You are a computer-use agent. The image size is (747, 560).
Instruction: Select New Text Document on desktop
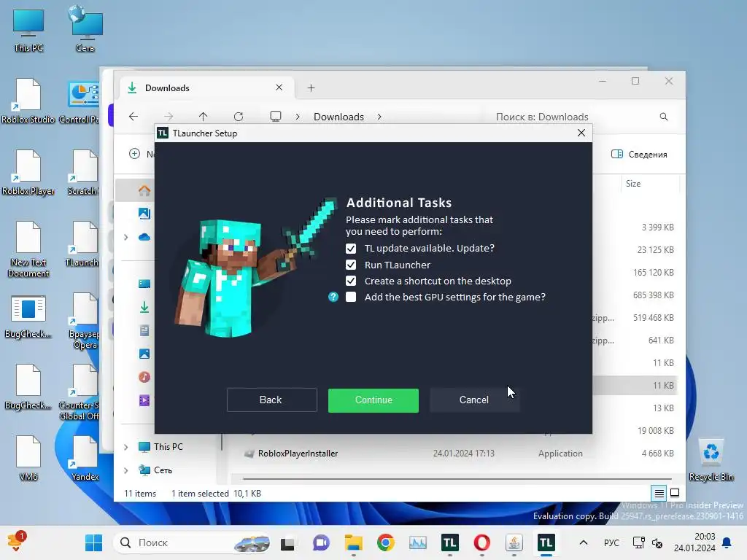[28, 249]
